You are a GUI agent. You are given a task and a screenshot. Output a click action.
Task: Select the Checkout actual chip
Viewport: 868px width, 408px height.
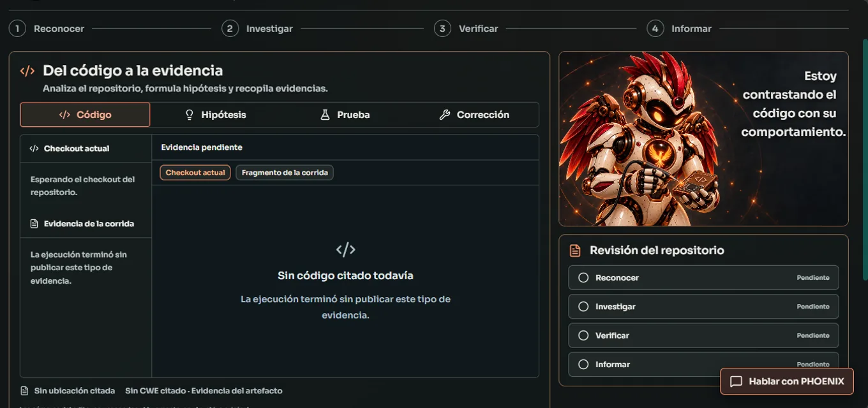point(195,173)
